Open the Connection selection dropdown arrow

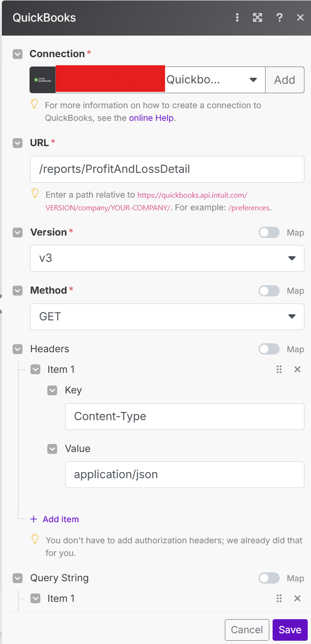click(x=253, y=80)
